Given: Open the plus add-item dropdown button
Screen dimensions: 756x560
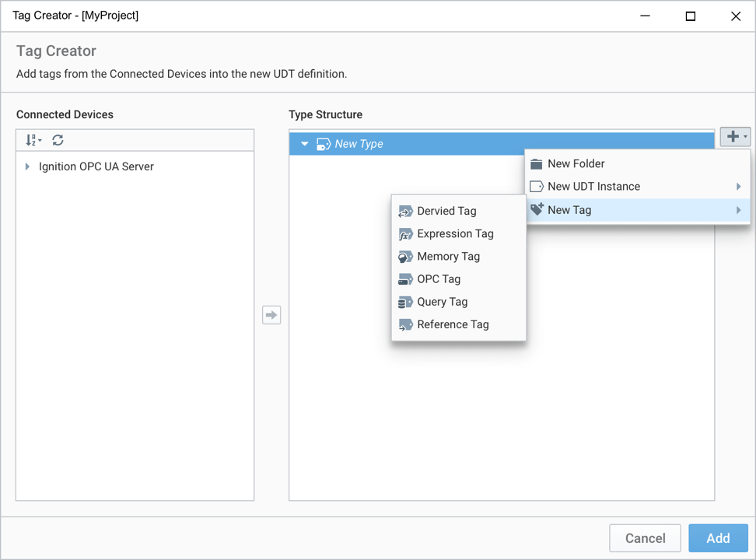Looking at the screenshot, I should pos(735,137).
